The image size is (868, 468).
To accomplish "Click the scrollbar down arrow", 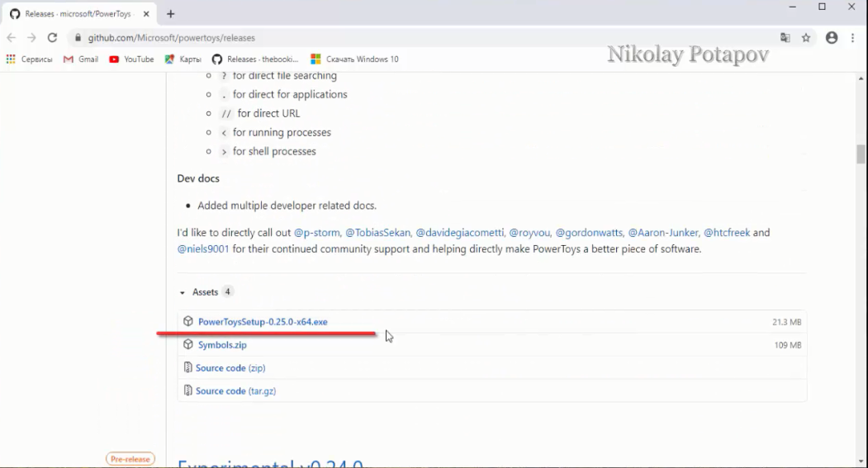I will coord(861,461).
